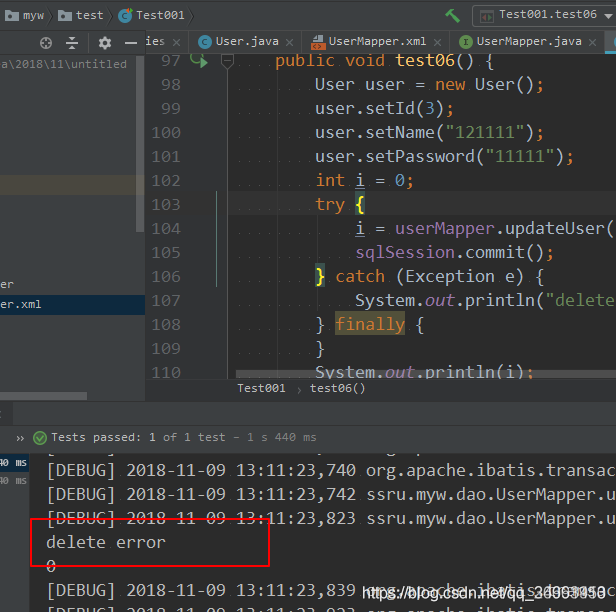Viewport: 616px width, 612px height.
Task: Click 'delete error' in console output
Action: coord(106,542)
